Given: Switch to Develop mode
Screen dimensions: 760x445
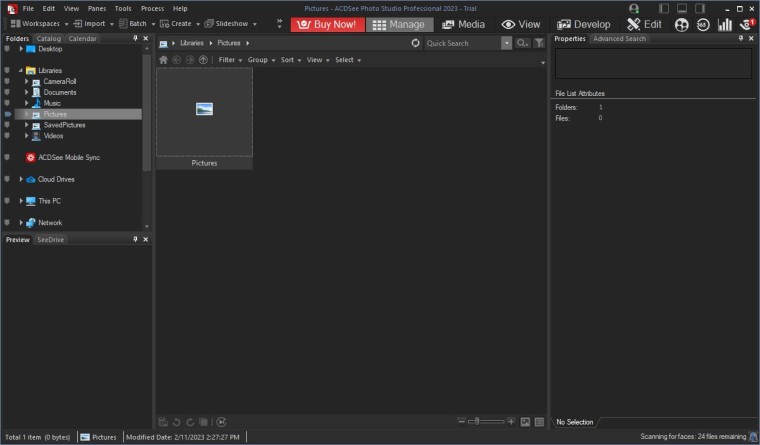Looking at the screenshot, I should [584, 24].
